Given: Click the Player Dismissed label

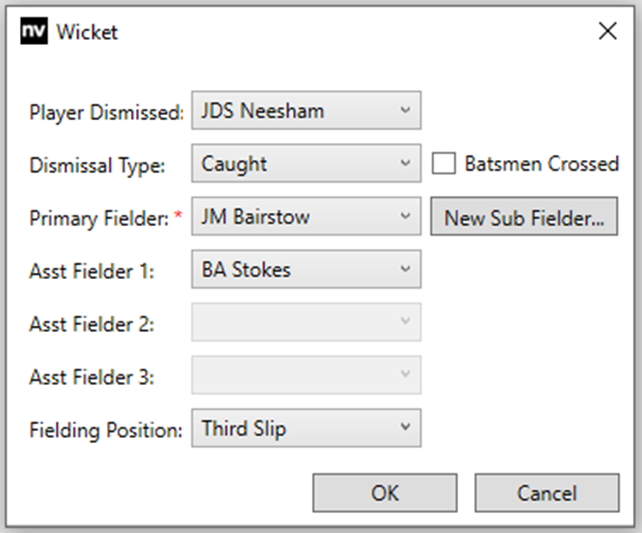Looking at the screenshot, I should pyautogui.click(x=107, y=112).
